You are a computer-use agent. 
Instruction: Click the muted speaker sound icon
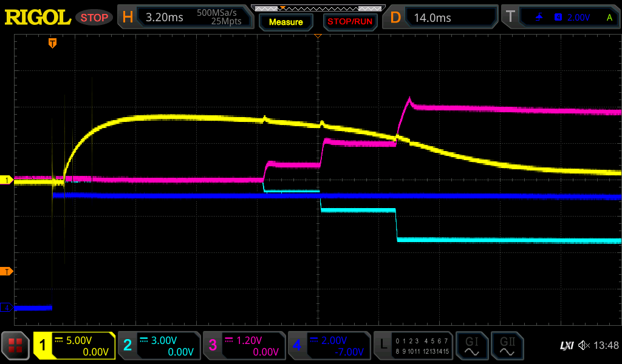click(x=584, y=346)
